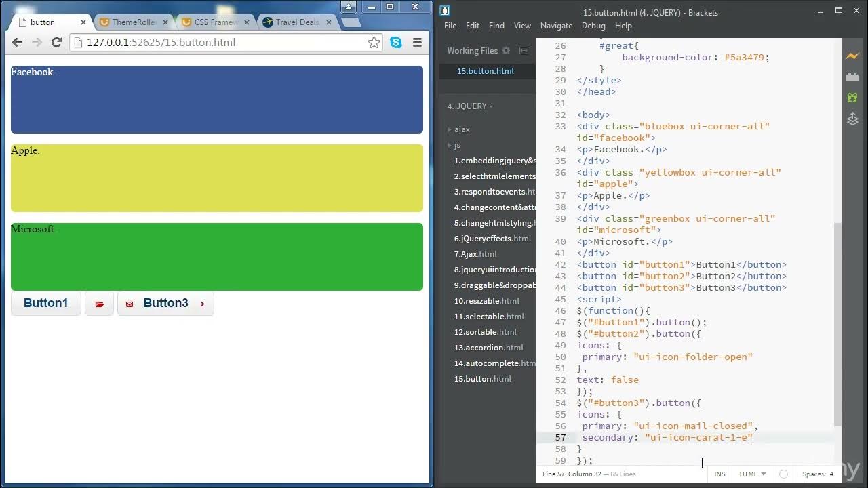Open 12.sortable.html in the file tree
This screenshot has height=488, width=868.
coord(486,332)
